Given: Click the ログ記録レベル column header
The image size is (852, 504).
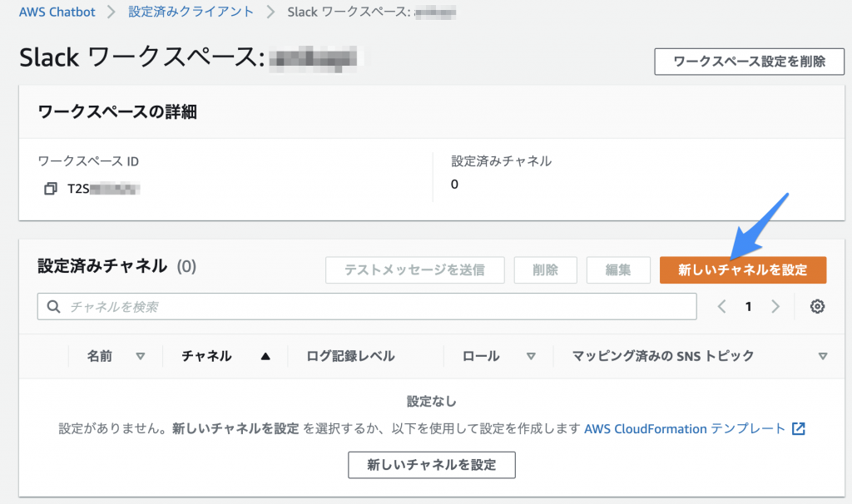Looking at the screenshot, I should tap(350, 356).
